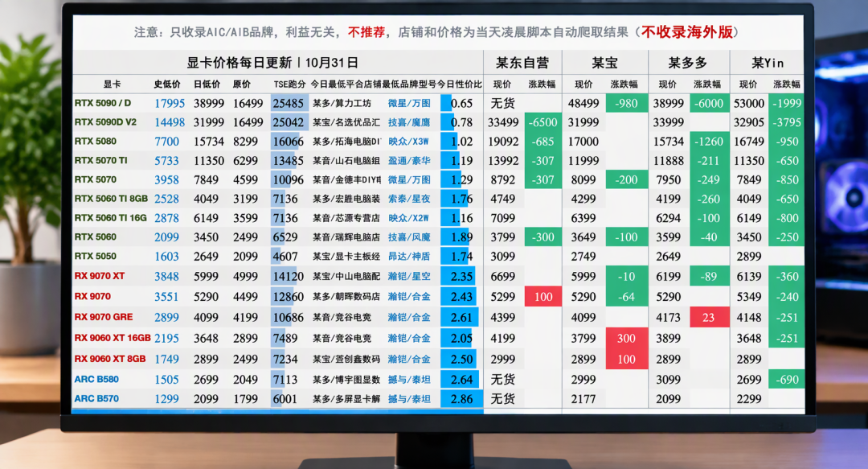
Task: Select the RX 9070 GRE row label
Action: click(104, 317)
